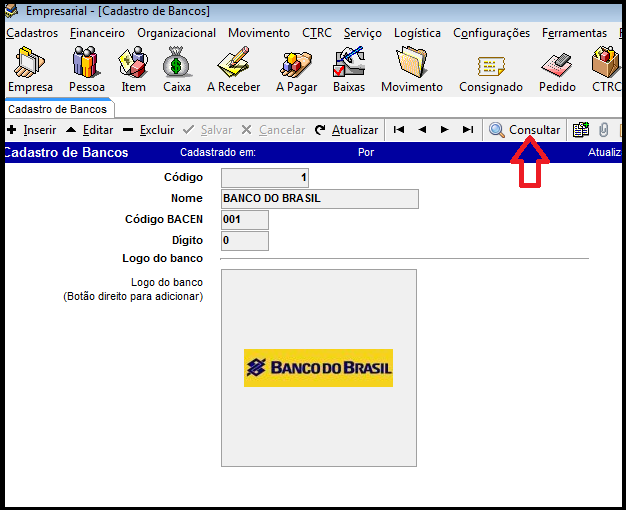Screen dimensions: 626x510
Task: Click the Inserir button
Action: (31, 130)
